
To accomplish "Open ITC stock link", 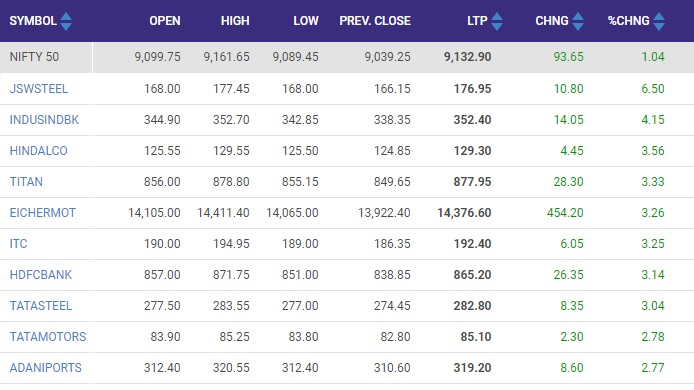I will click(x=19, y=243).
